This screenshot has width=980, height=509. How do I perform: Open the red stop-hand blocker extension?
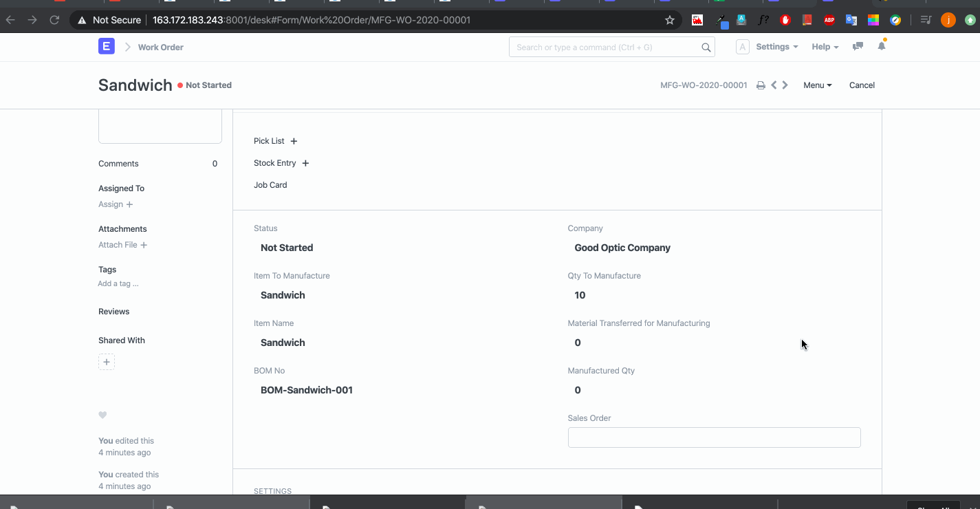coord(785,20)
